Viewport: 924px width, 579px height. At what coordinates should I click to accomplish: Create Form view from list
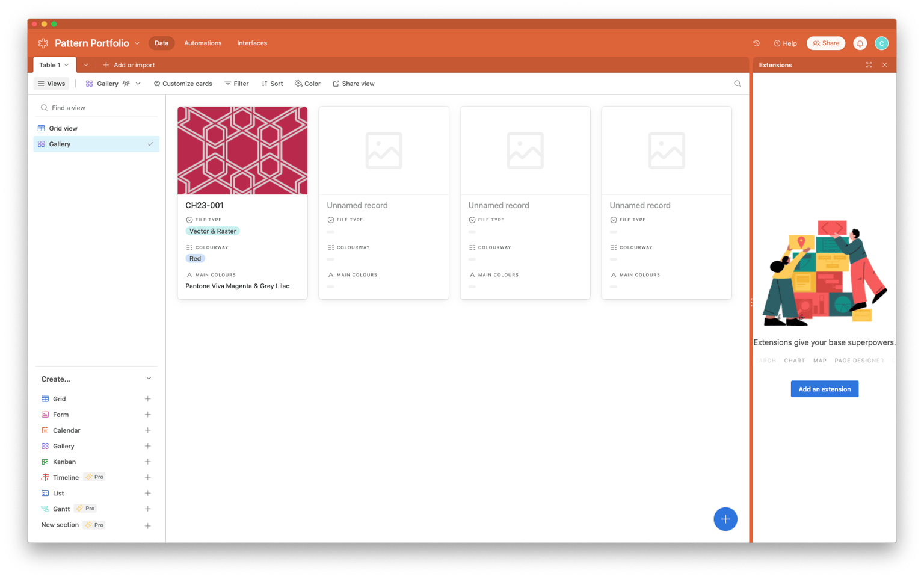point(55,415)
